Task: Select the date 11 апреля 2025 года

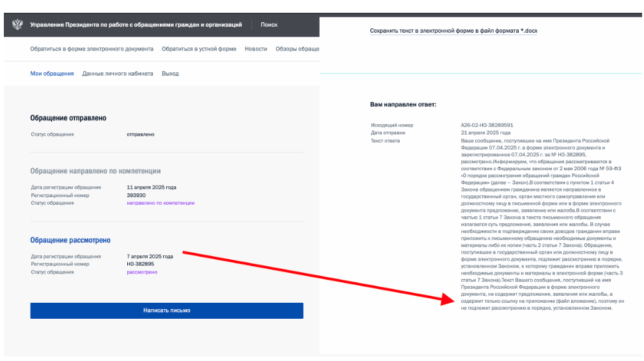Action: point(152,188)
